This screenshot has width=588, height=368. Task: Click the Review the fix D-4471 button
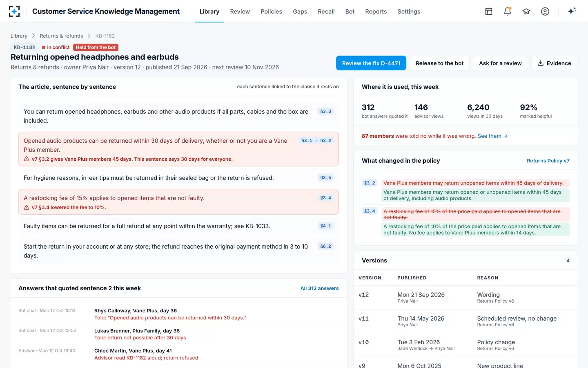(x=371, y=63)
